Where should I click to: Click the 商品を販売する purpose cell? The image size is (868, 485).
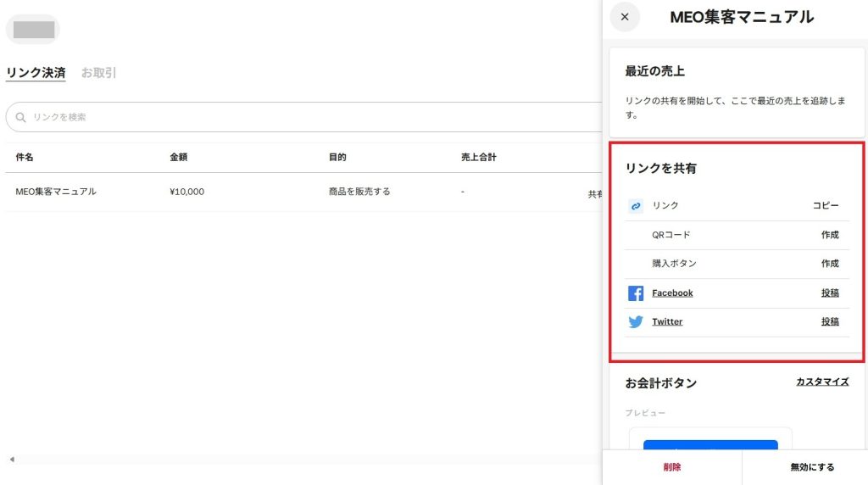tap(359, 192)
